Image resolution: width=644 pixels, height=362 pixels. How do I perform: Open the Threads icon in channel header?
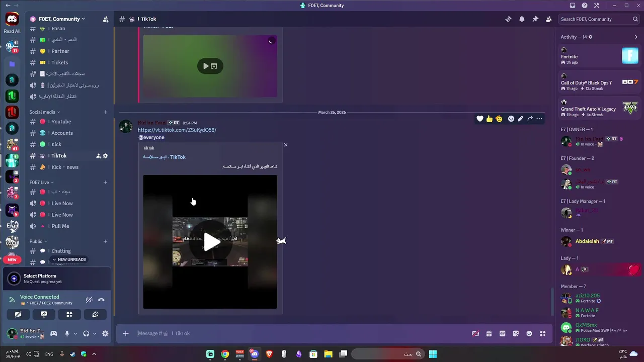click(x=509, y=19)
